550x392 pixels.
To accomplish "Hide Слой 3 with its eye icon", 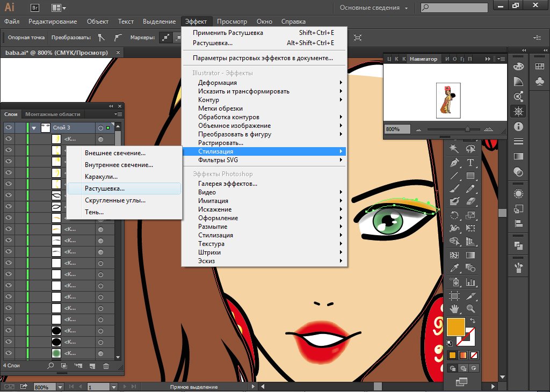I will (9, 128).
